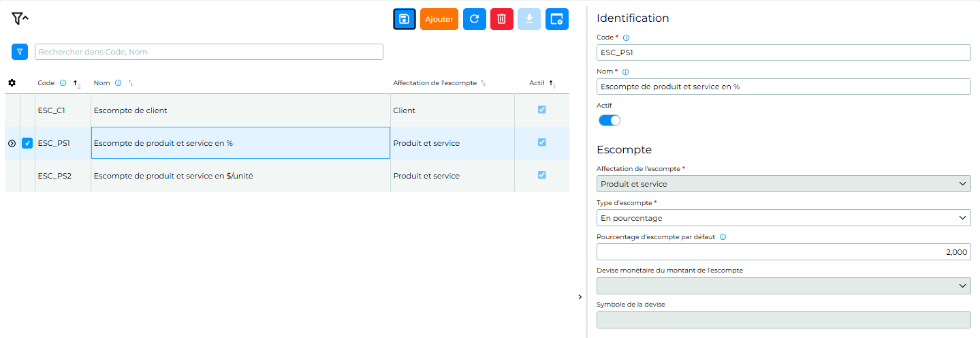This screenshot has width=980, height=338.
Task: Sort by the Actif column arrow
Action: (552, 84)
